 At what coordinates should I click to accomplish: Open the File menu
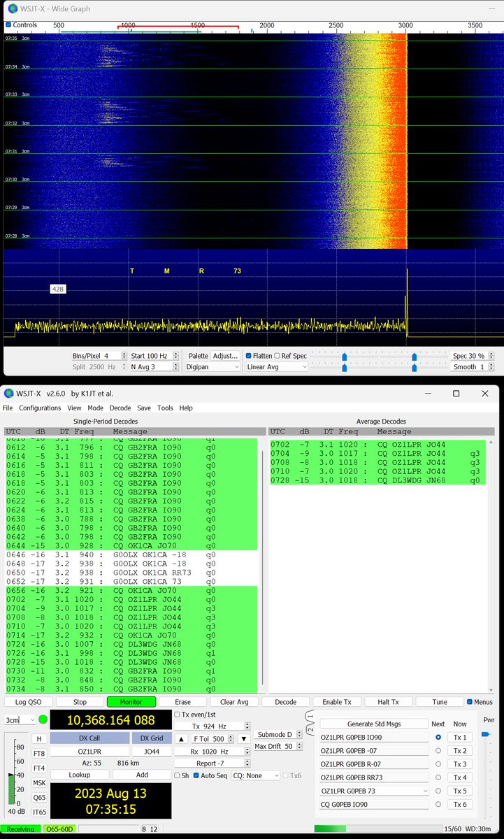8,408
